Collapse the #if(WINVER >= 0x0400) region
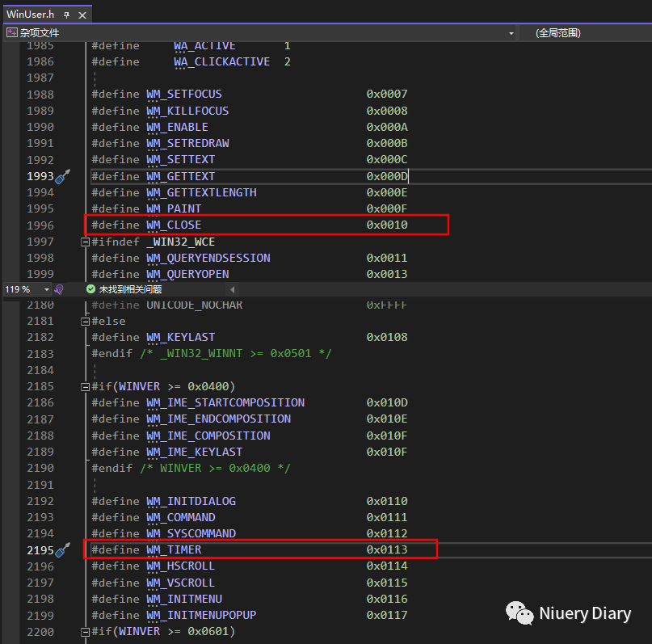This screenshot has width=652, height=644. (85, 386)
